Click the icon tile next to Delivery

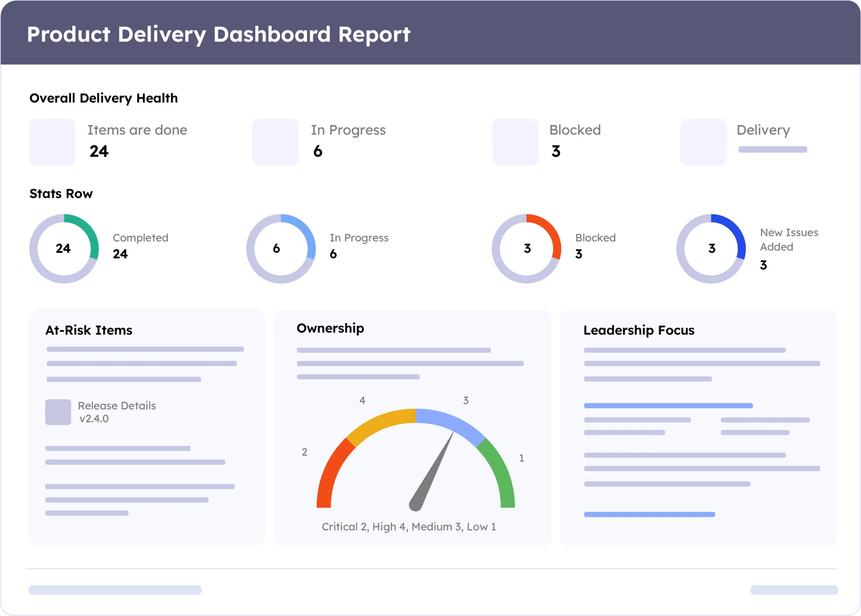point(704,142)
